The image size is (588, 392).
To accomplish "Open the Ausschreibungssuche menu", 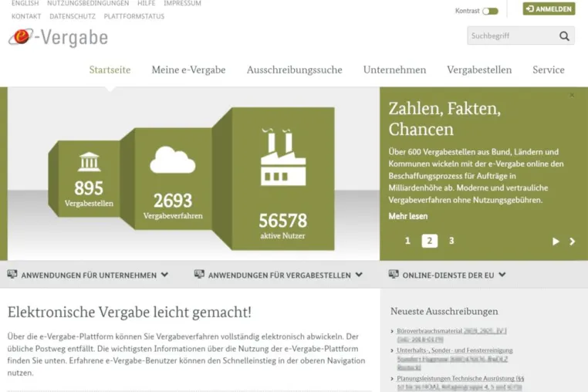I will [x=294, y=69].
